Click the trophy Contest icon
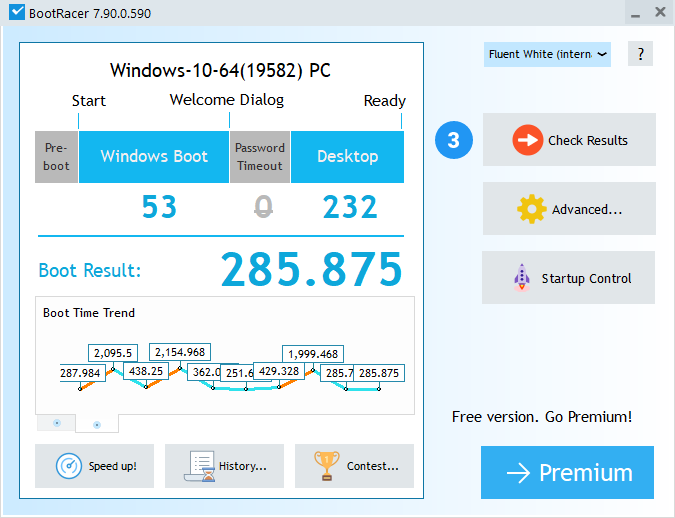 tap(326, 466)
